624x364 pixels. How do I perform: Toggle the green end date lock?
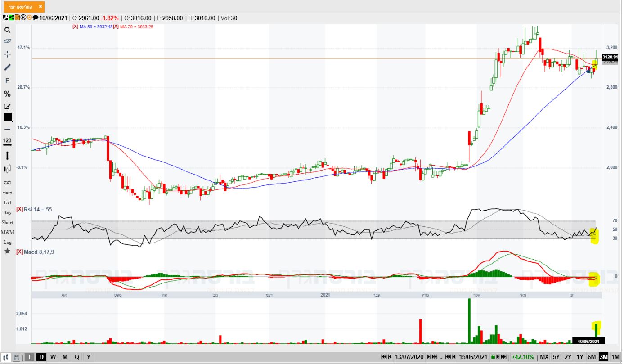coord(493,357)
